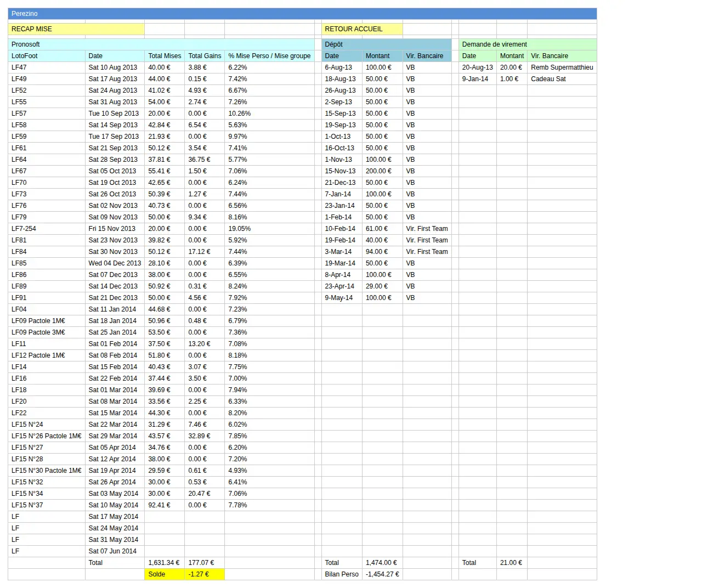702x588 pixels.
Task: Select the "LF91" cell
Action: point(47,298)
